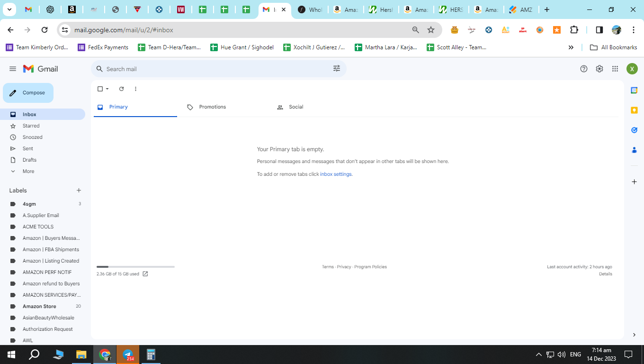This screenshot has height=364, width=644.
Task: Open Team Kimberly Ord bookmark
Action: 37,47
